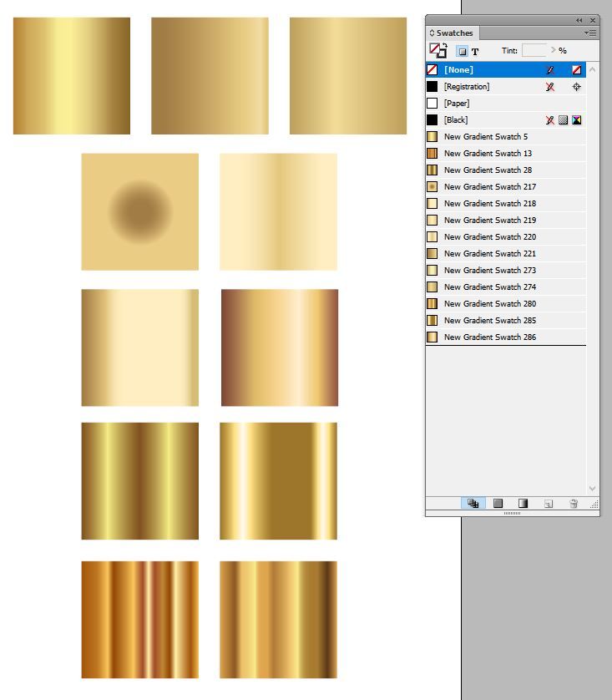
Task: Select New Gradient Swatch 285
Action: coord(506,320)
